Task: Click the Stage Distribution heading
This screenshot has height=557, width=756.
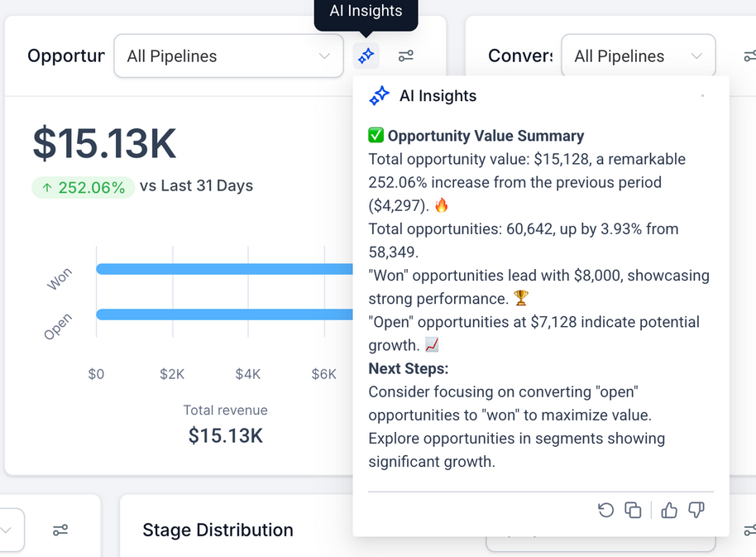Action: [218, 530]
